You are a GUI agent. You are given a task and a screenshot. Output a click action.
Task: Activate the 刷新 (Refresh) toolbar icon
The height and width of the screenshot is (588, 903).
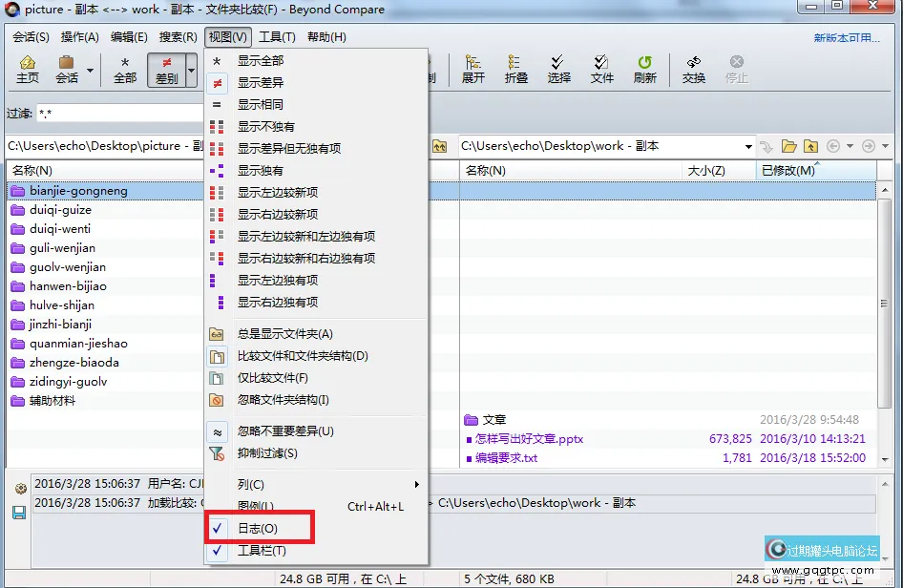pos(645,69)
